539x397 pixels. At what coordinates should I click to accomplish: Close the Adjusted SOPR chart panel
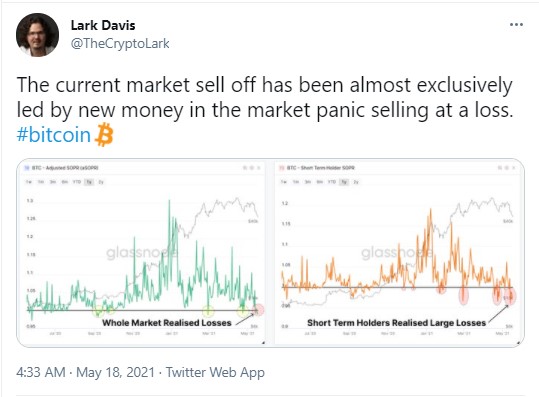tap(259, 168)
